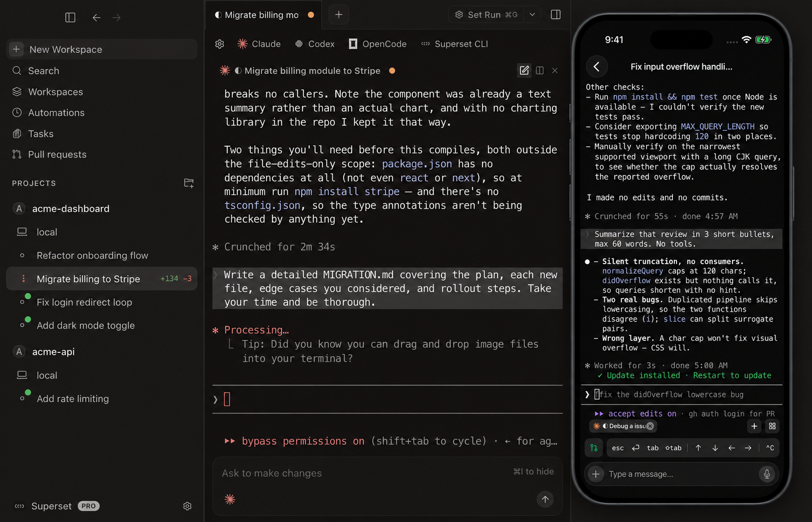812x522 pixels.
Task: Tap the plus attachment button in phone message bar
Action: (x=596, y=474)
